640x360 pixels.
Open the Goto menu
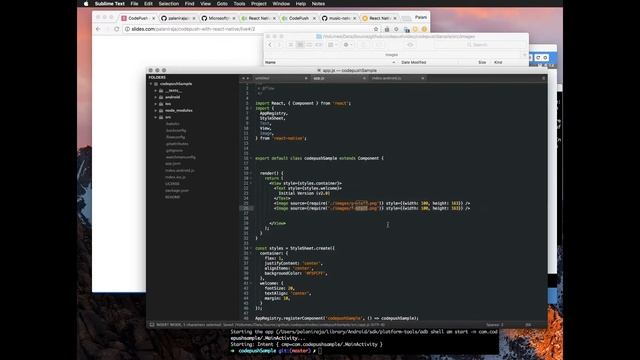[222, 4]
